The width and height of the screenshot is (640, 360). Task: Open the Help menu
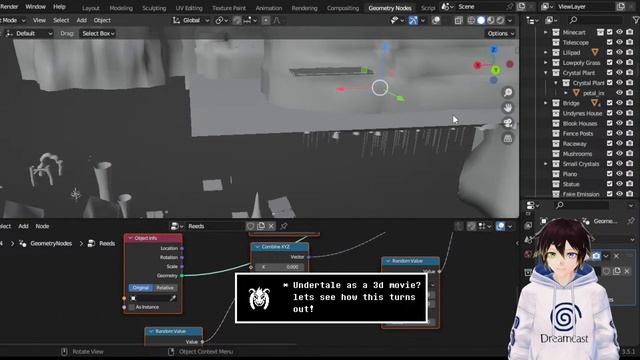coord(59,7)
